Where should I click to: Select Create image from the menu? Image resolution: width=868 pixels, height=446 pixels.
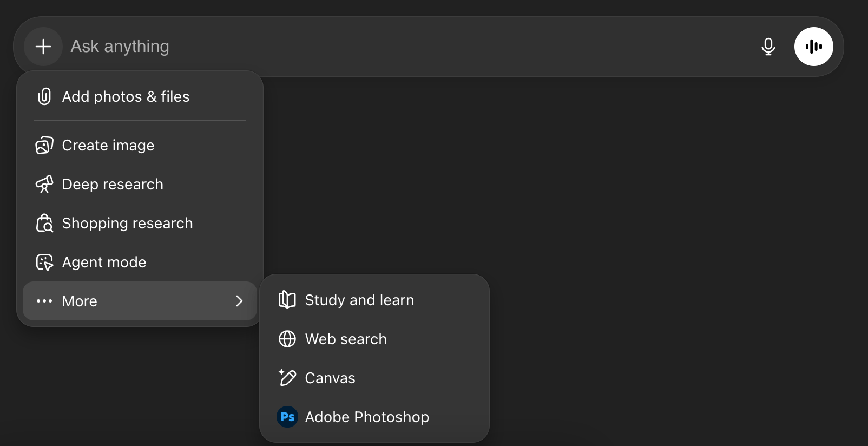[108, 145]
